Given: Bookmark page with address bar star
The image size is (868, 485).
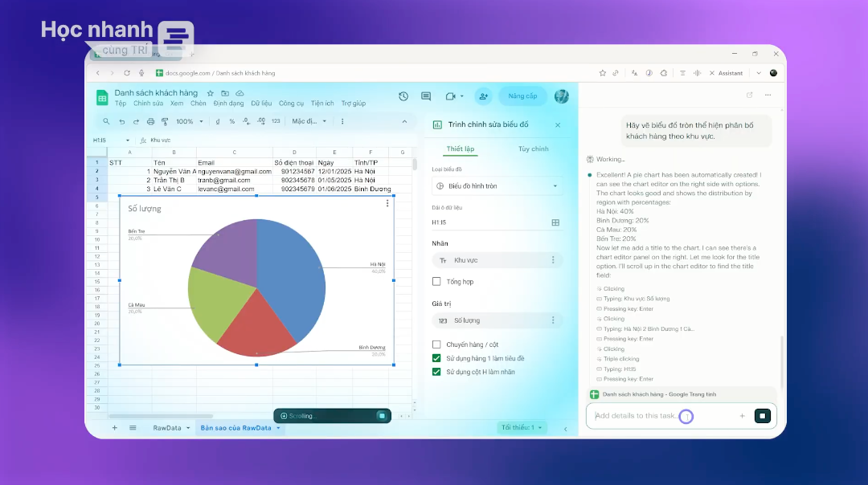Looking at the screenshot, I should tap(602, 73).
